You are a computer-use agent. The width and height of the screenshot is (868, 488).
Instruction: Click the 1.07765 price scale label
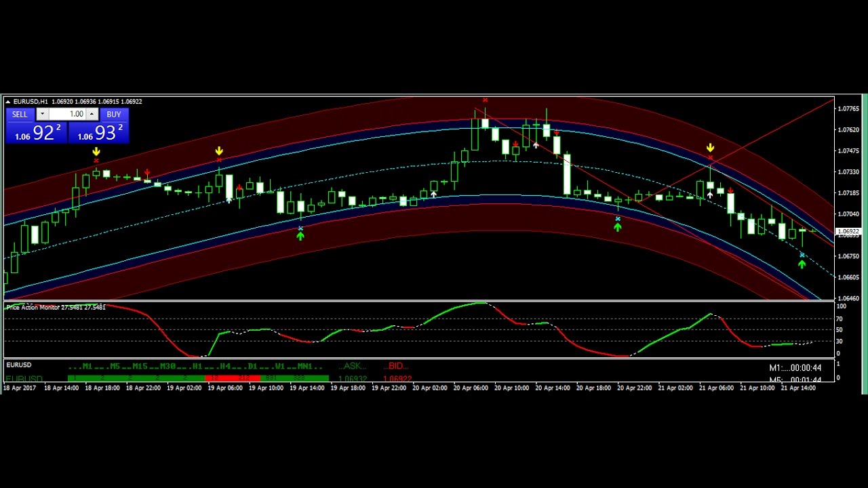point(848,108)
